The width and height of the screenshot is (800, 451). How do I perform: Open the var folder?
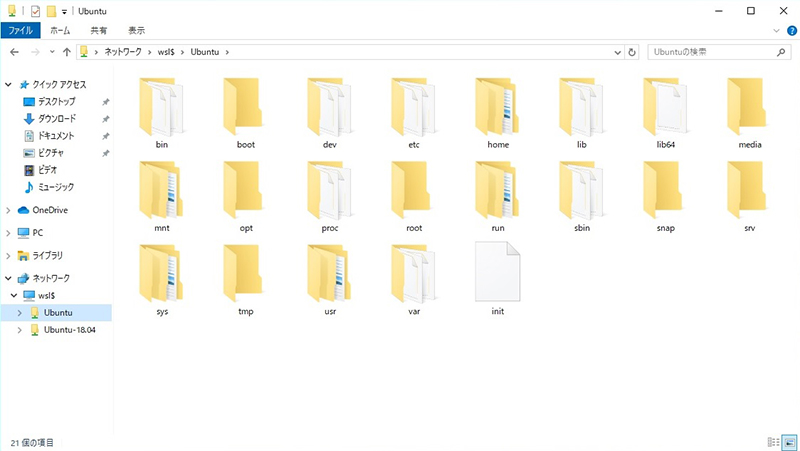414,280
